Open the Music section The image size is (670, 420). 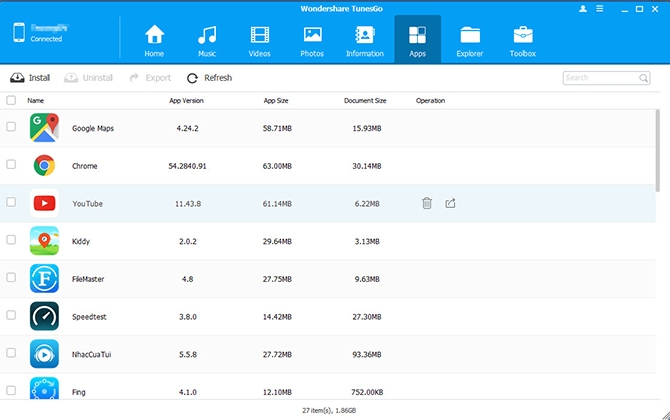pyautogui.click(x=207, y=41)
